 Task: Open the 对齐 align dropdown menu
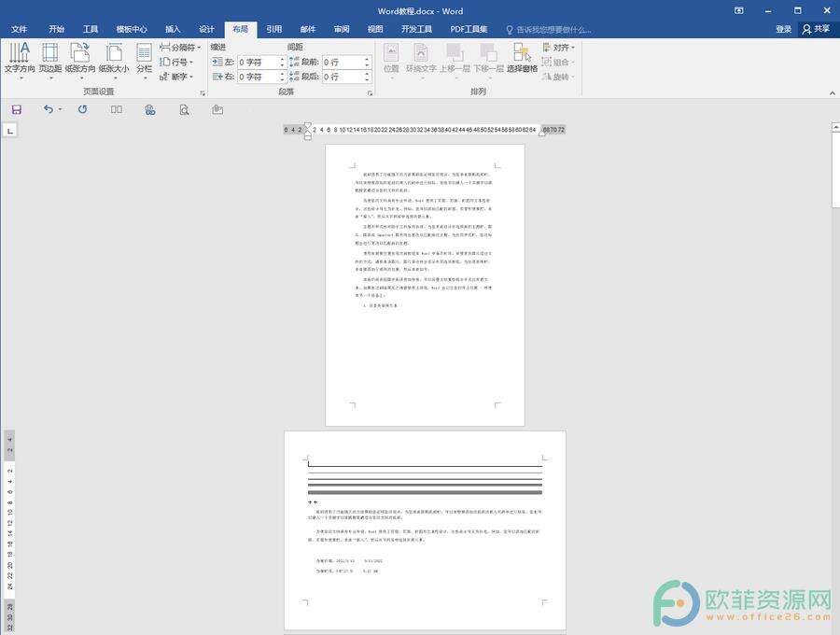pos(560,47)
